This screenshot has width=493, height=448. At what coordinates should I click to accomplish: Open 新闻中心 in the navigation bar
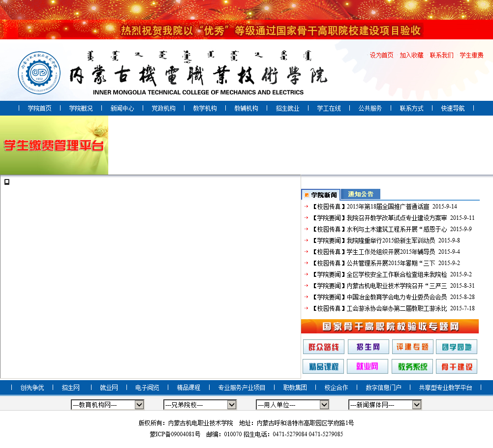pyautogui.click(x=123, y=108)
